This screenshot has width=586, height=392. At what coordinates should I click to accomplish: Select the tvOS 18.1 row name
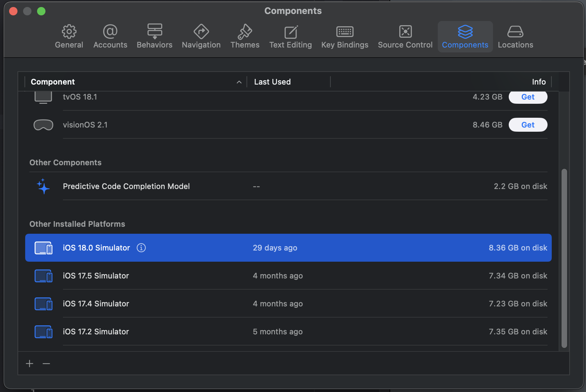[x=80, y=97]
